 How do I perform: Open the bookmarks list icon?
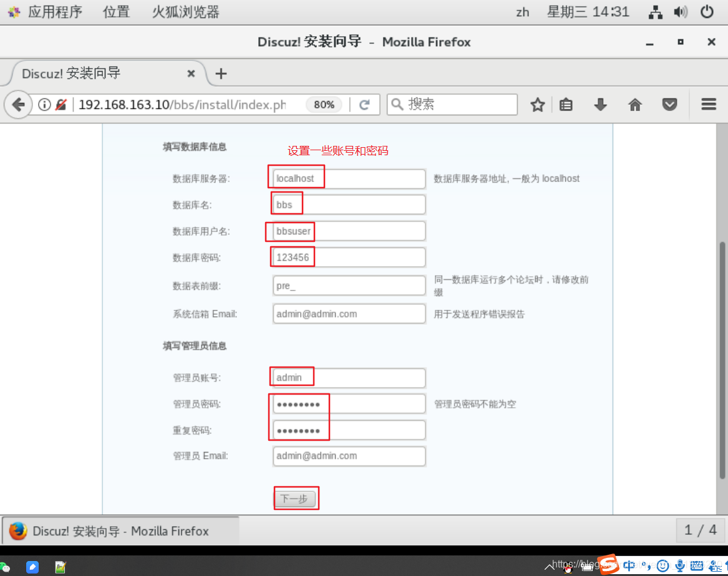(566, 104)
